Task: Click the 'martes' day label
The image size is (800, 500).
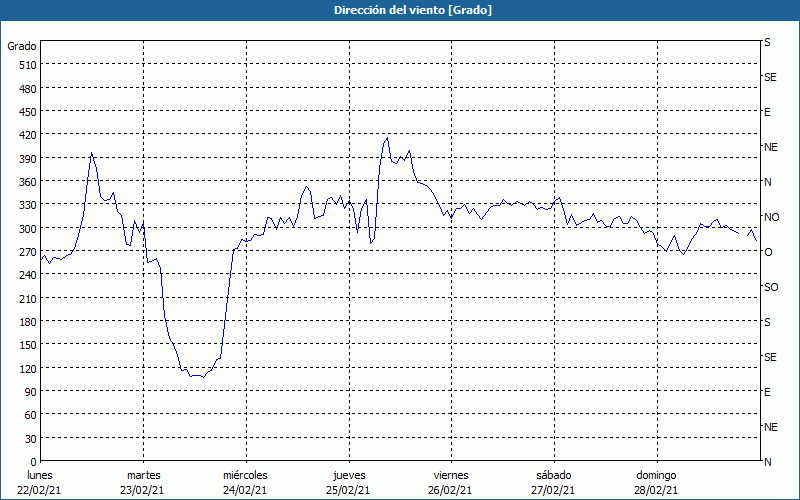Action: coord(143,476)
